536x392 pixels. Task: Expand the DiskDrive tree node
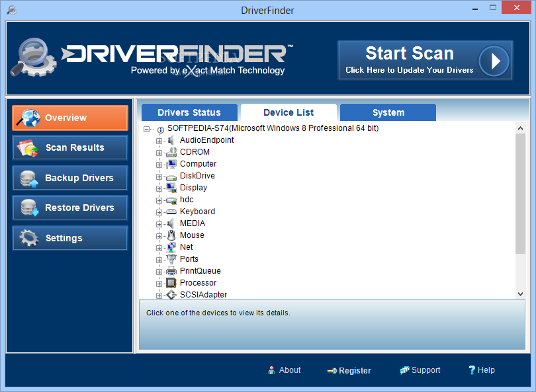(x=159, y=177)
